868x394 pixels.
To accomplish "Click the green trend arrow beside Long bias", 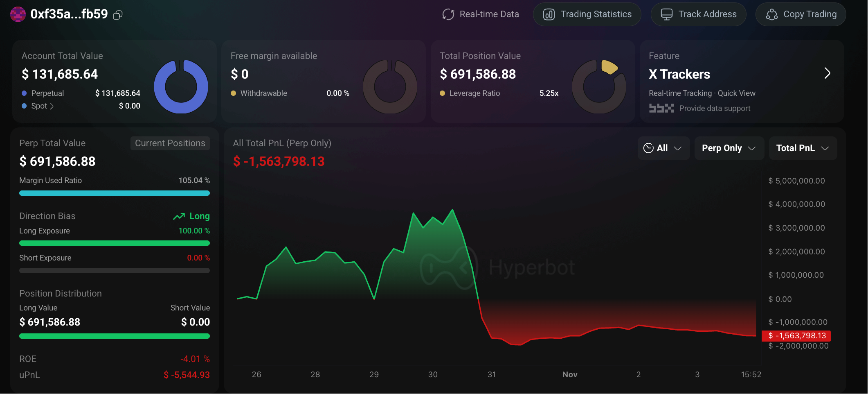I will 178,216.
